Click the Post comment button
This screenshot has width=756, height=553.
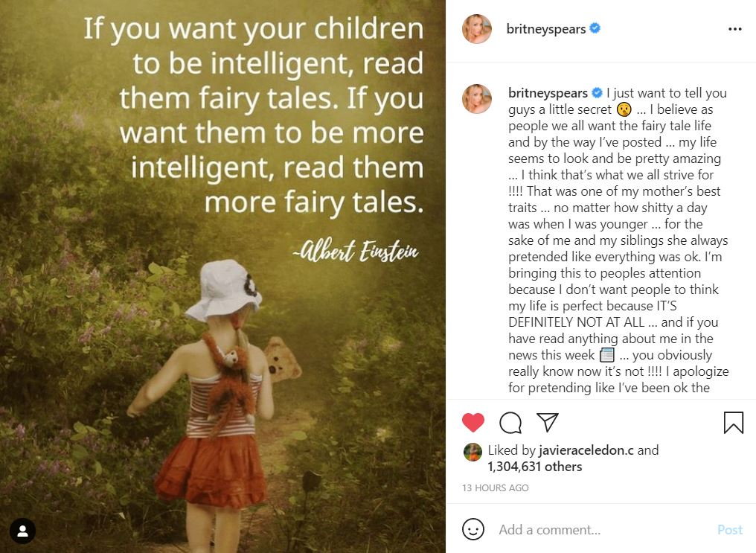pyautogui.click(x=730, y=530)
